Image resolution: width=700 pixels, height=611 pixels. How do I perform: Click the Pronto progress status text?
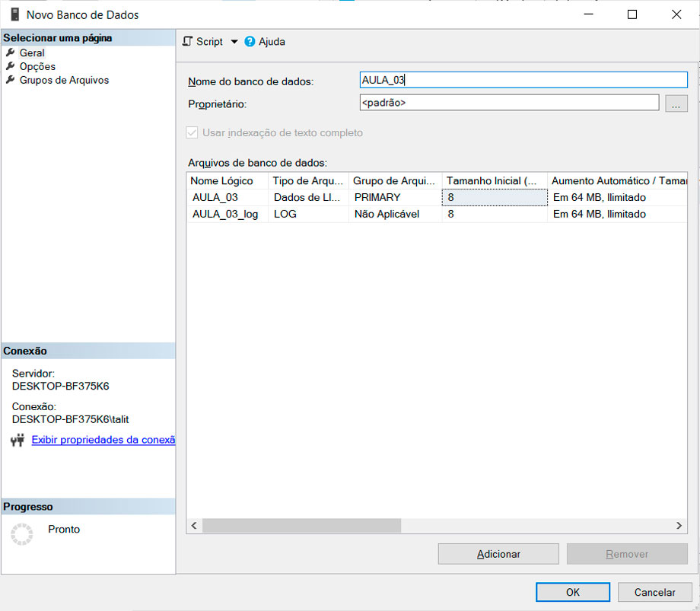[x=64, y=530]
